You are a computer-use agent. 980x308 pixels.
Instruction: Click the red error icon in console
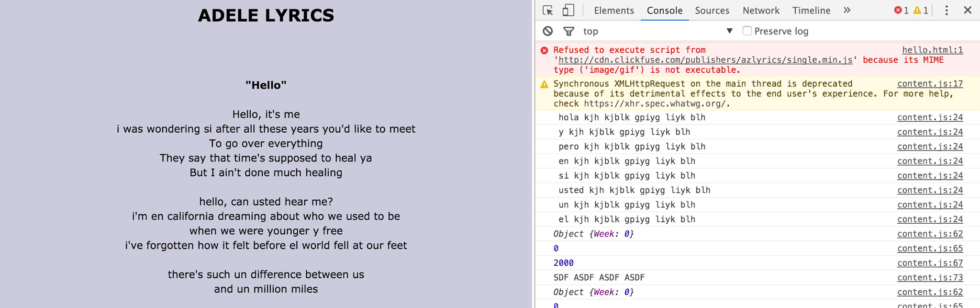coord(544,50)
